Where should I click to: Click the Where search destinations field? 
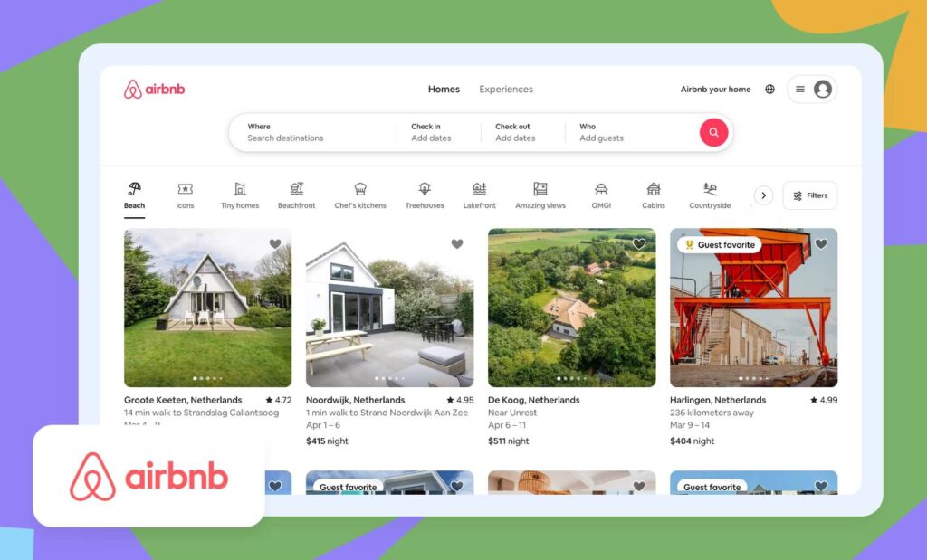pos(312,132)
